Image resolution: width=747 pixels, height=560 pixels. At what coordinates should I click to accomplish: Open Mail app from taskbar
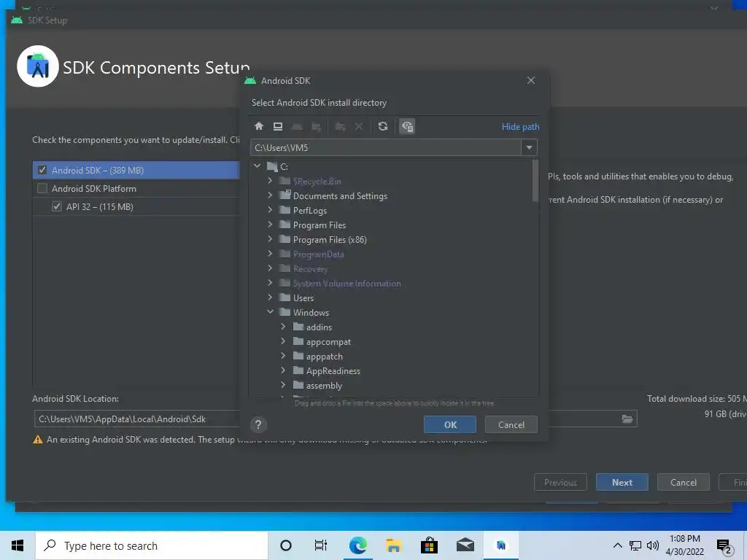tap(465, 545)
